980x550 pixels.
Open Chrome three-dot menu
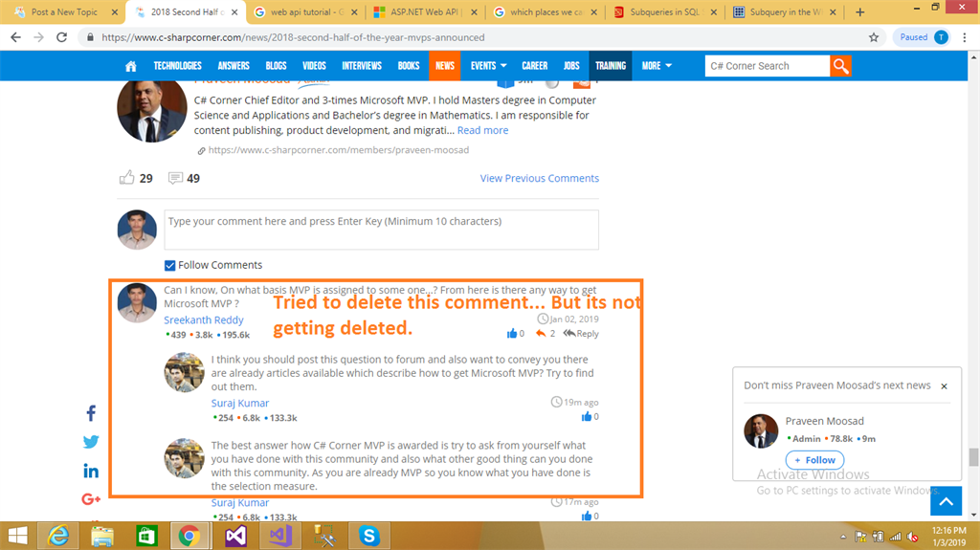pos(965,37)
